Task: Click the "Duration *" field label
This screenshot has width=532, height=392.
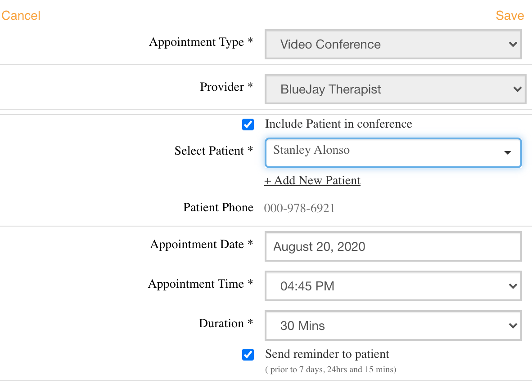Action: pos(226,324)
